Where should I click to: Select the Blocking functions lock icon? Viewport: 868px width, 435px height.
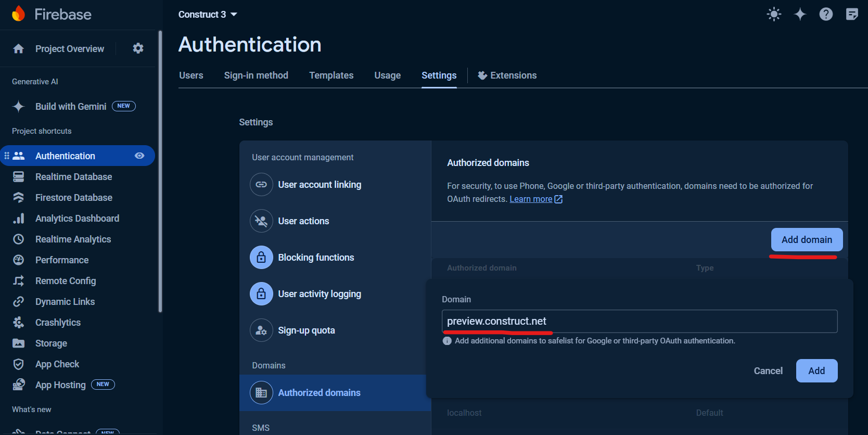click(261, 258)
